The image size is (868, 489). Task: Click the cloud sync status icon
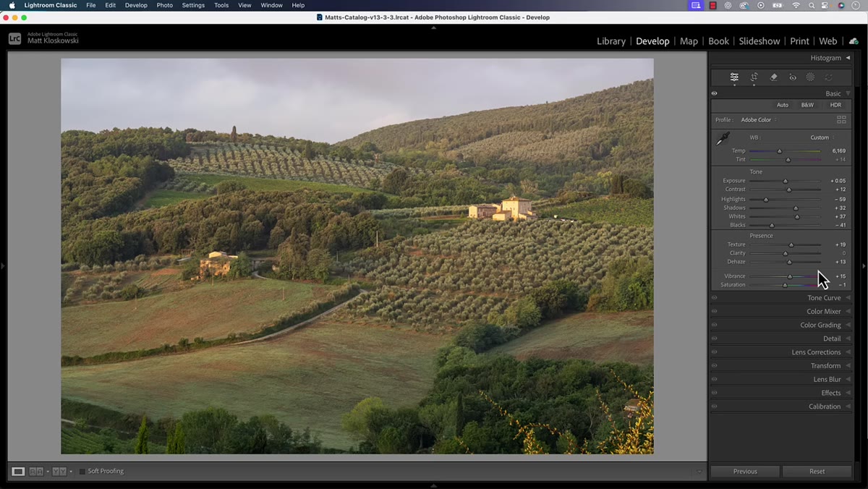854,41
